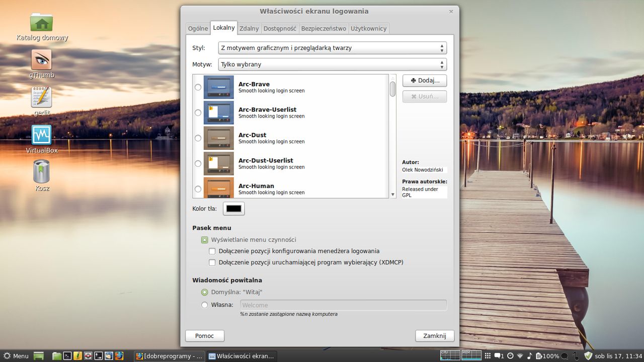
Task: Open the notifications applet showing 1
Action: coord(499,356)
